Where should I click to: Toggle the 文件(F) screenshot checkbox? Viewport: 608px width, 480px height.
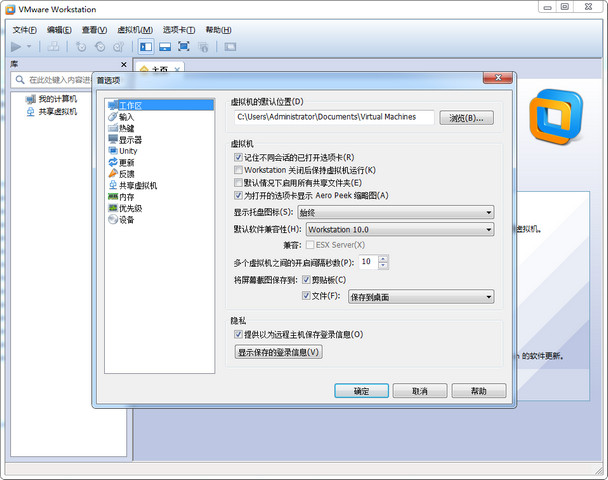click(x=306, y=296)
